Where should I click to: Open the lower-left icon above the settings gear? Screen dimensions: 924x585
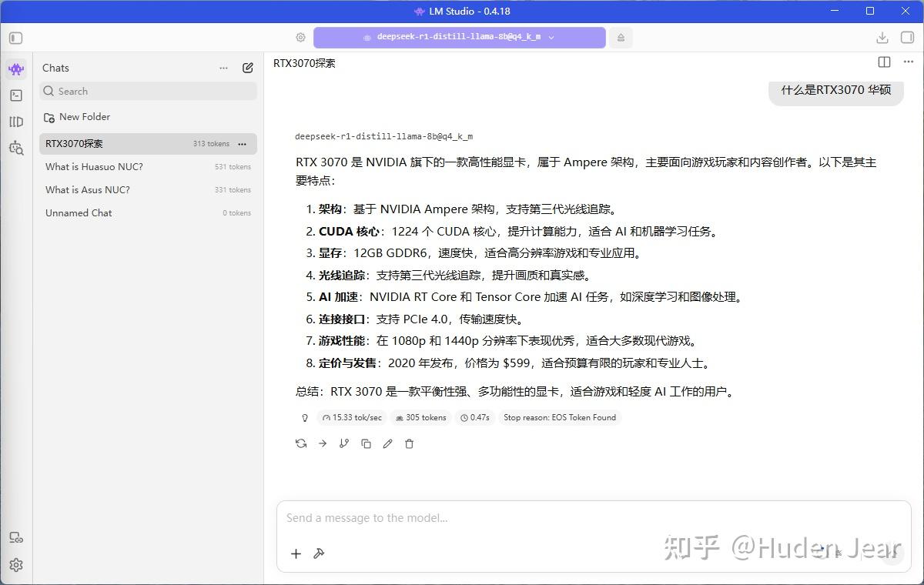(16, 538)
